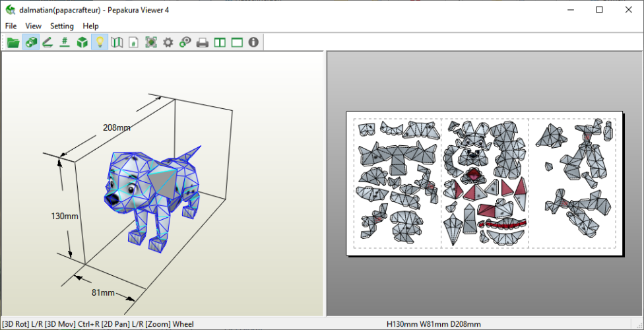This screenshot has height=330, width=644.
Task: Expand the Setting menu
Action: (62, 26)
